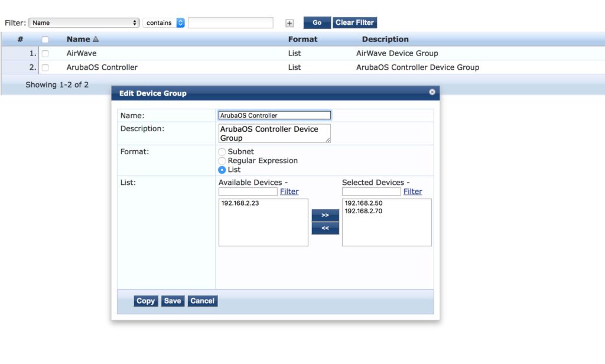Open the AirWave device group row
This screenshot has width=605, height=364.
303,53
